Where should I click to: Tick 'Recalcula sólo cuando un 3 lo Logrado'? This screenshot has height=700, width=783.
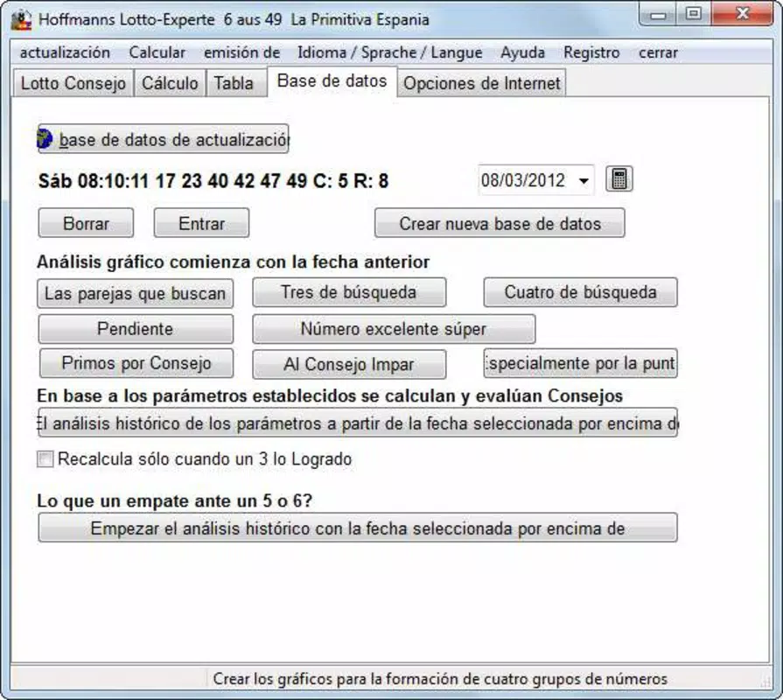[x=45, y=458]
